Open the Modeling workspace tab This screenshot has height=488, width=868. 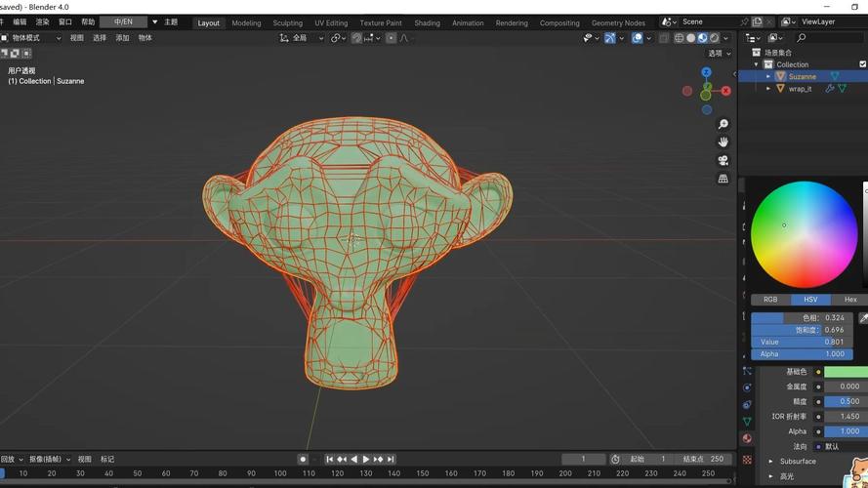tap(246, 22)
